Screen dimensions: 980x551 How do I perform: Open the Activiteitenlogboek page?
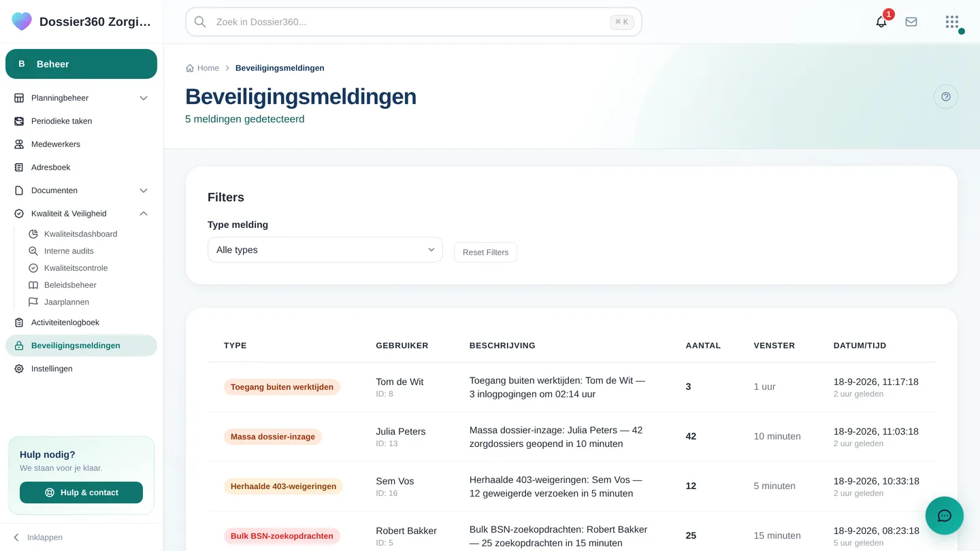pos(81,322)
